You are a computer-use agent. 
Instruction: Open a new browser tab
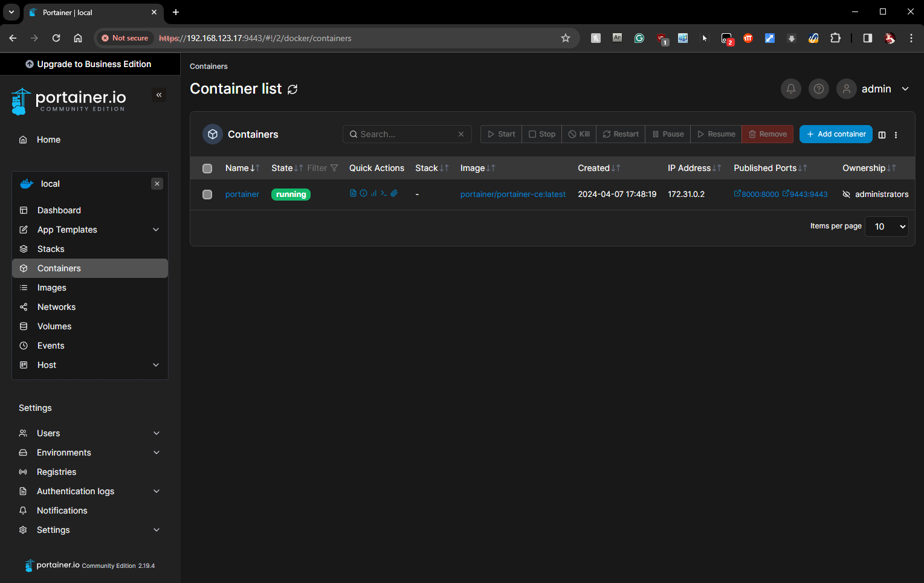[176, 12]
